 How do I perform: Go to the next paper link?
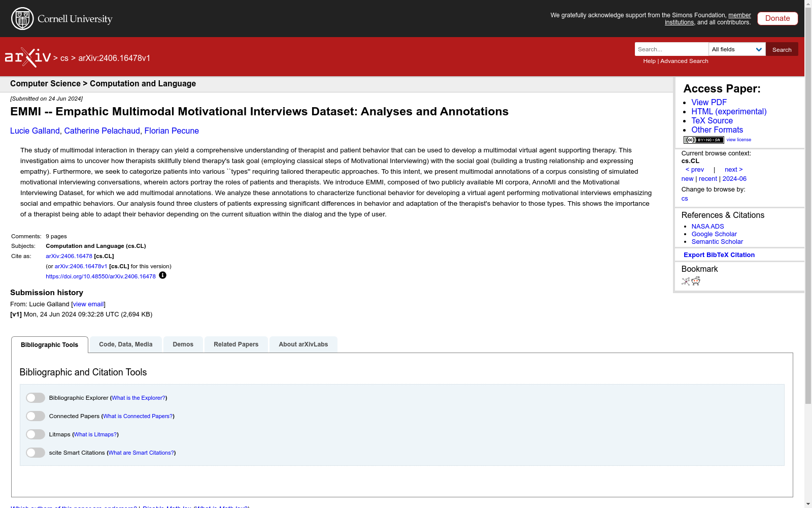tap(734, 170)
